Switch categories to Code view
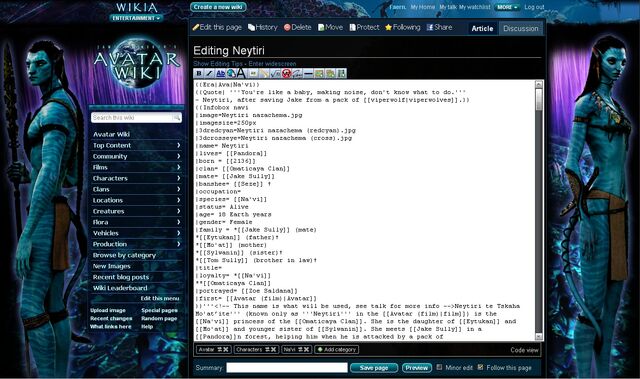Screen dimensions: 640x379 (524, 350)
